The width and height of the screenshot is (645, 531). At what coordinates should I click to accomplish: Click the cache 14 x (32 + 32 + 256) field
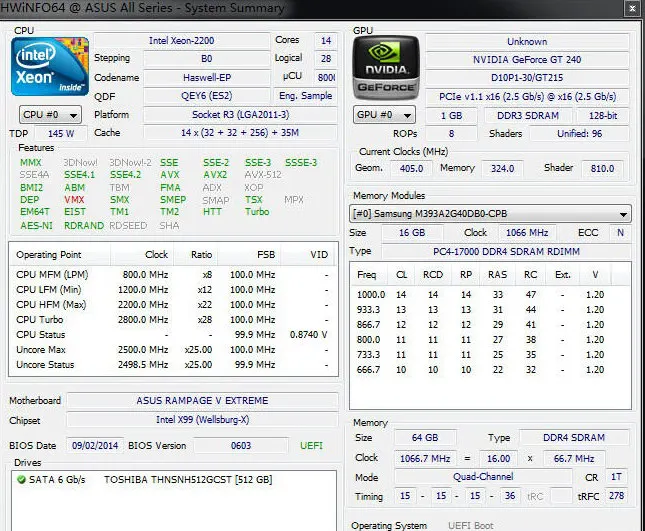tap(240, 132)
